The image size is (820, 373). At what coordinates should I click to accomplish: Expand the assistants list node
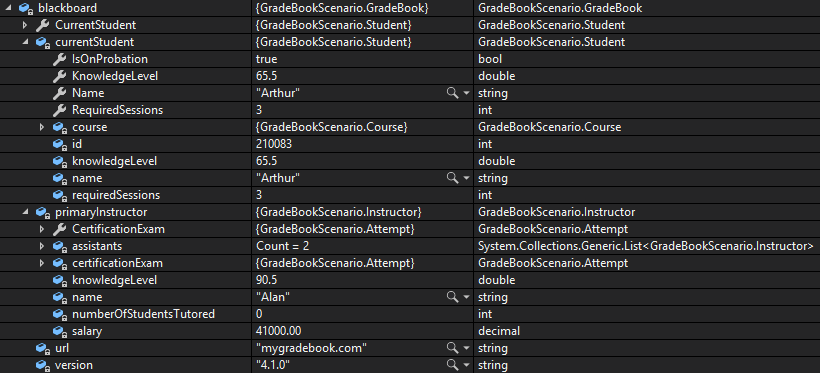pyautogui.click(x=42, y=246)
